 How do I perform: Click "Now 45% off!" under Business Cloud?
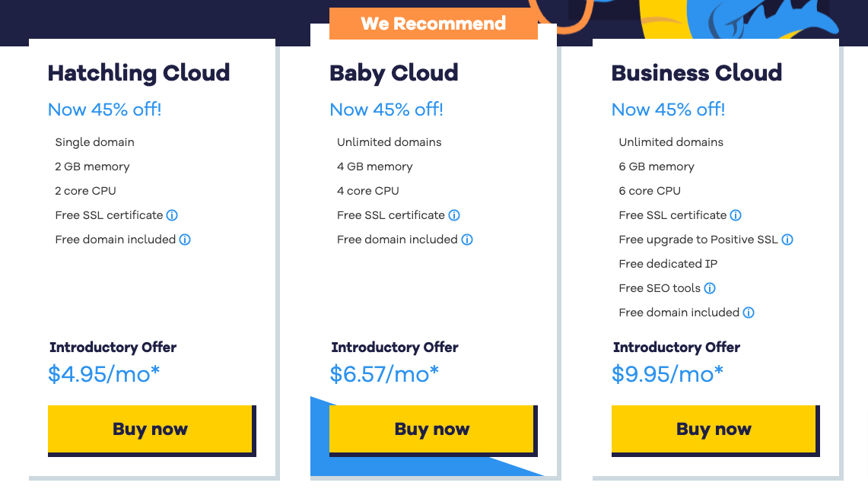coord(667,110)
